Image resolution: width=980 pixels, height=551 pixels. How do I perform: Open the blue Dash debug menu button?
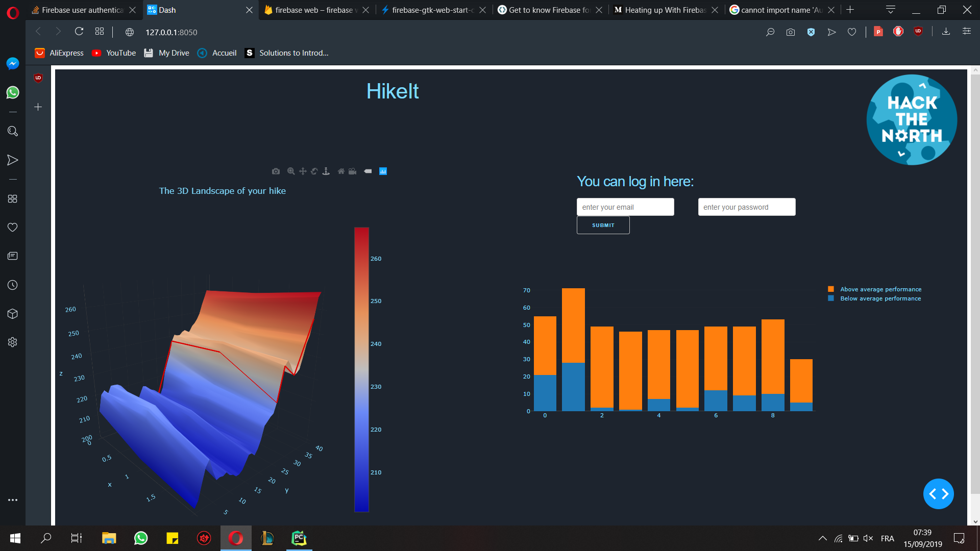pos(938,494)
